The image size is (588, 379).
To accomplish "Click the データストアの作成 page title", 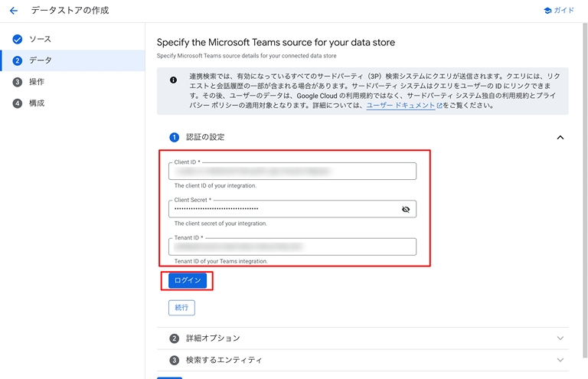I will point(70,11).
